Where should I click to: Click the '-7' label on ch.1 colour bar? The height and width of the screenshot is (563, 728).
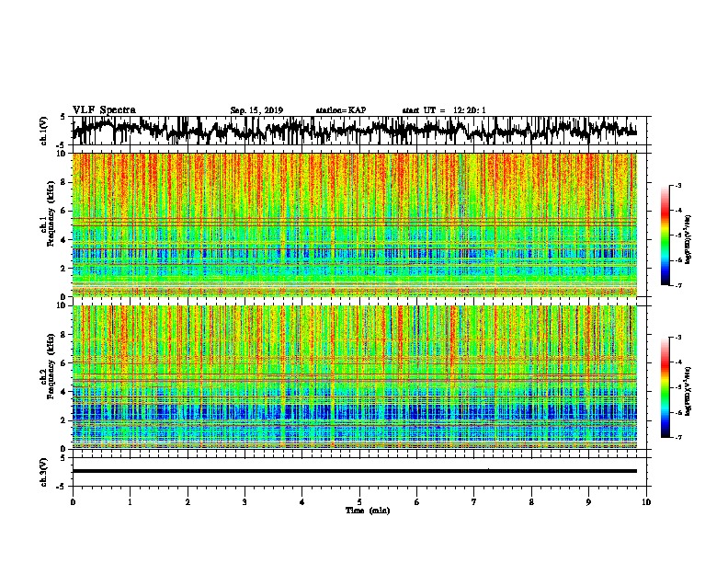677,285
